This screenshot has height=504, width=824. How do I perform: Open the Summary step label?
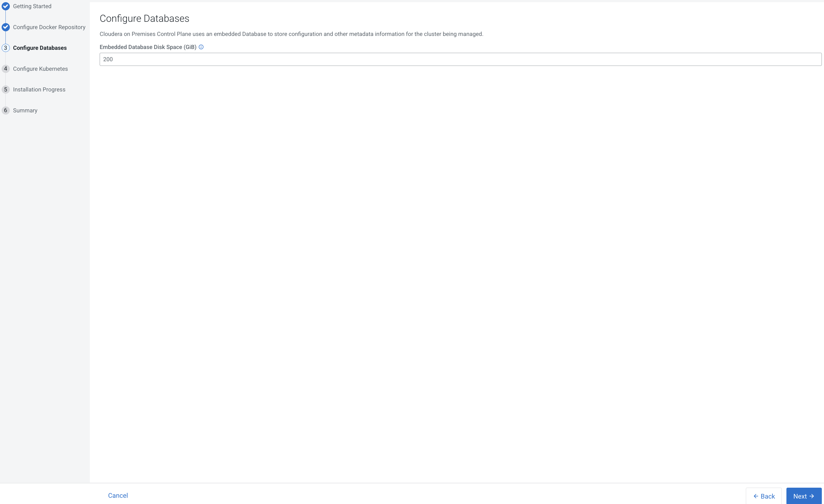pos(25,110)
